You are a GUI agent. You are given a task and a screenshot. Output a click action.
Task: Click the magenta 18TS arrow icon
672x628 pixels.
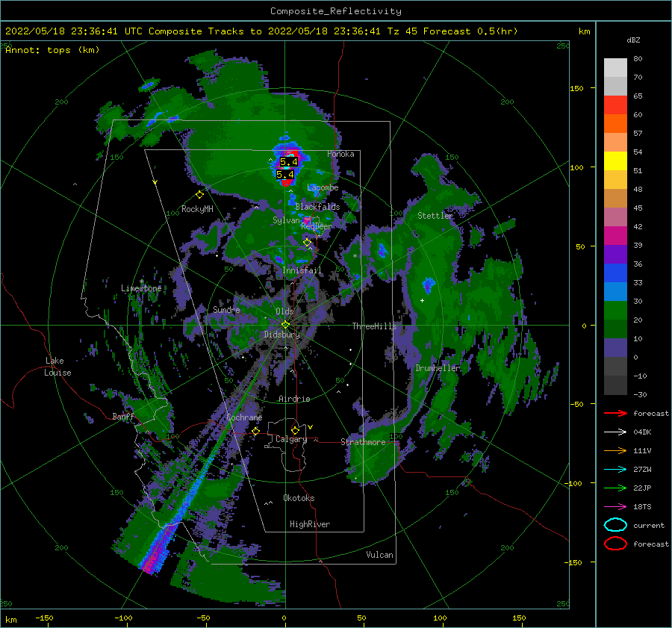(615, 507)
